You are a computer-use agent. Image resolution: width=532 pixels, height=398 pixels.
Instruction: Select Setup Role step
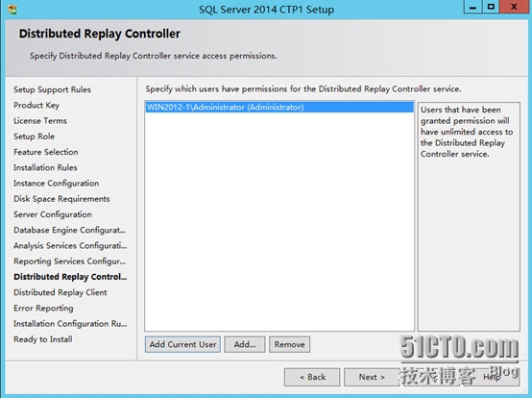click(34, 137)
